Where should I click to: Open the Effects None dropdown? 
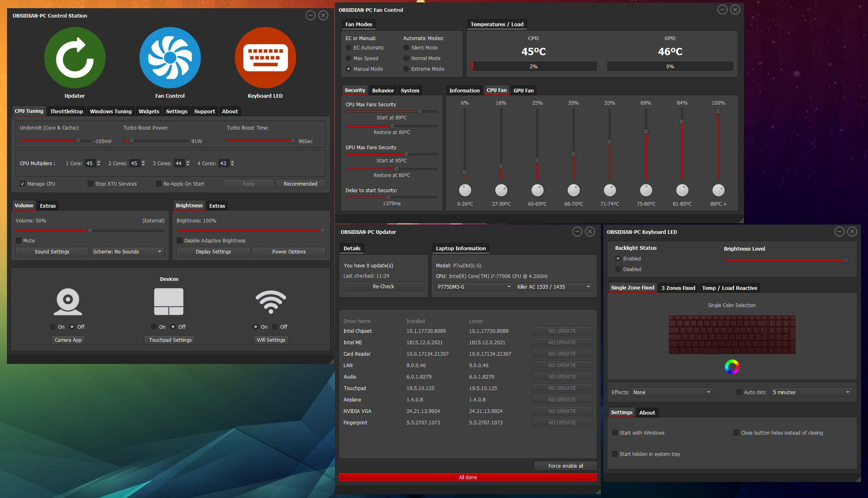[x=672, y=392]
